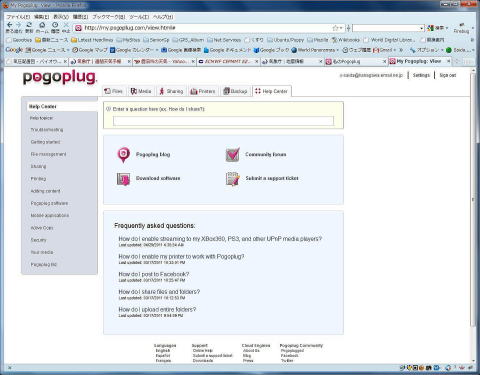Image resolution: width=480 pixels, height=375 pixels.
Task: Click the Google logo in toolbar
Action: (x=14, y=50)
